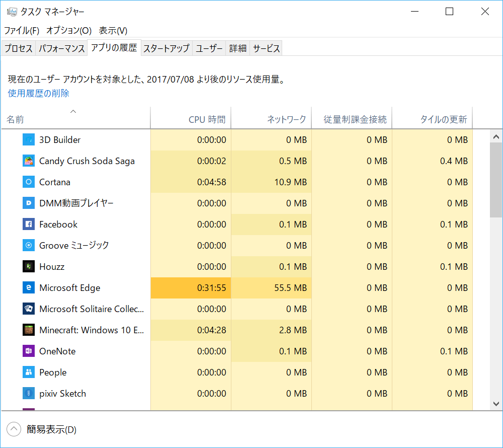
Task: Select the Houzz row name
Action: (x=52, y=267)
